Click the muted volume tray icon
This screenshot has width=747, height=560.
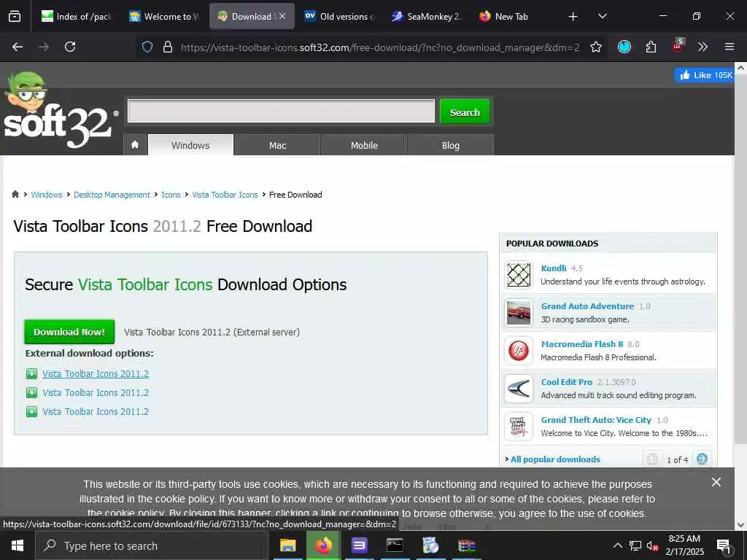tap(652, 545)
